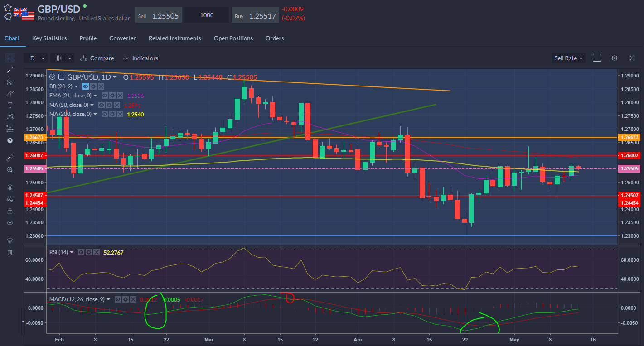Hide the RSI (14) indicator
Screen dimensions: 644x346
click(x=81, y=252)
